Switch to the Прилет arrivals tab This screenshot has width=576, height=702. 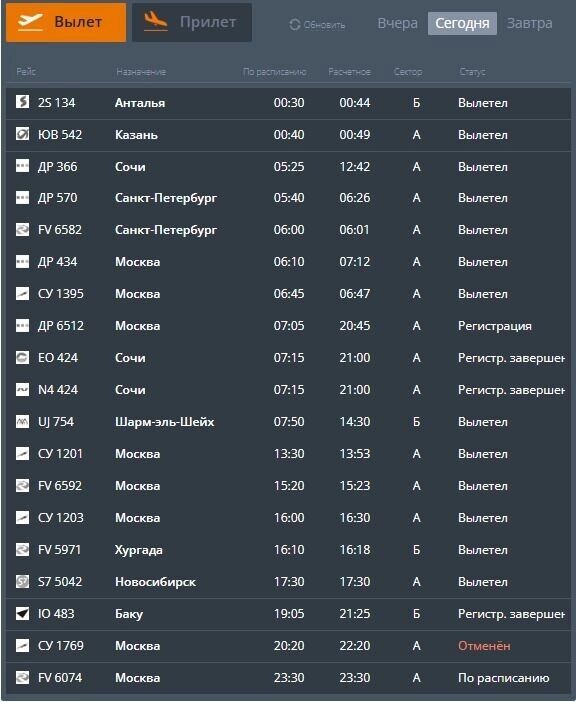click(192, 22)
